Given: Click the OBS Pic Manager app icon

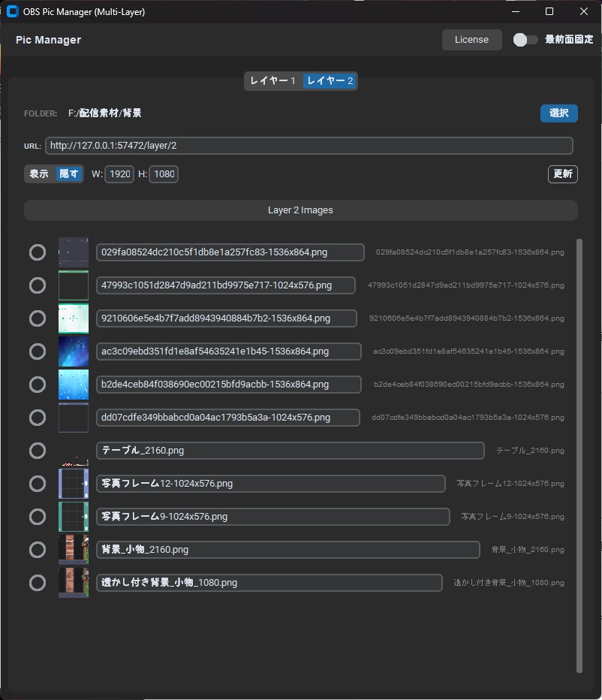Looking at the screenshot, I should (x=13, y=11).
